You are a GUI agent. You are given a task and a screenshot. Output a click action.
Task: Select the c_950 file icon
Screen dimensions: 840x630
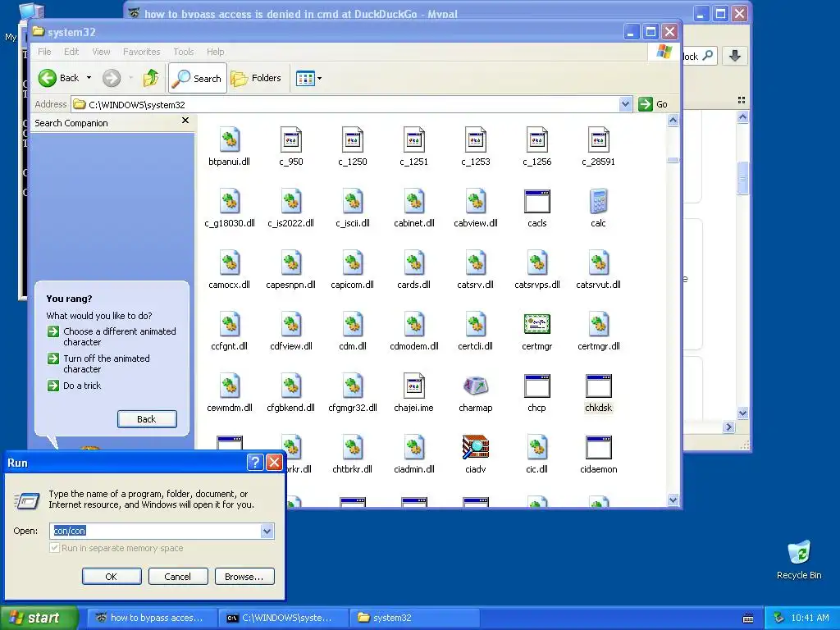(291, 140)
